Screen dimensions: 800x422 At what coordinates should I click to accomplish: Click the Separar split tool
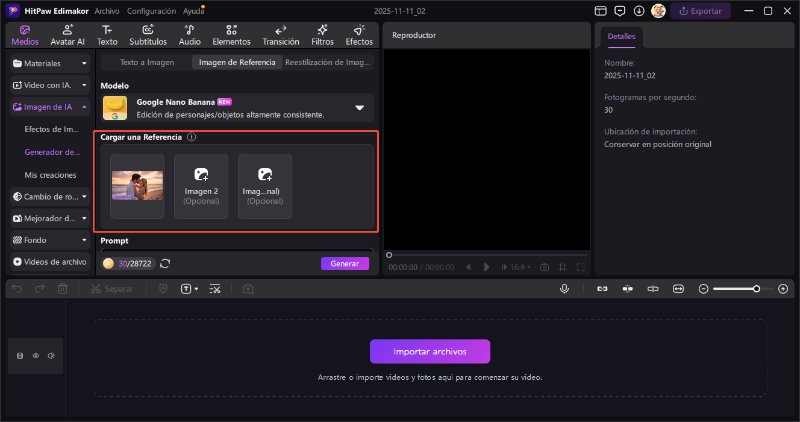coord(112,289)
